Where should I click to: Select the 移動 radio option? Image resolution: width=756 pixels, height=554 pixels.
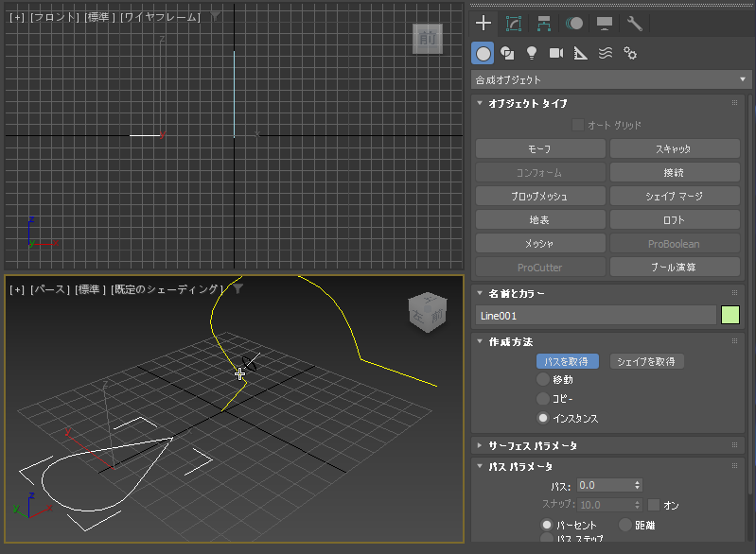point(543,380)
